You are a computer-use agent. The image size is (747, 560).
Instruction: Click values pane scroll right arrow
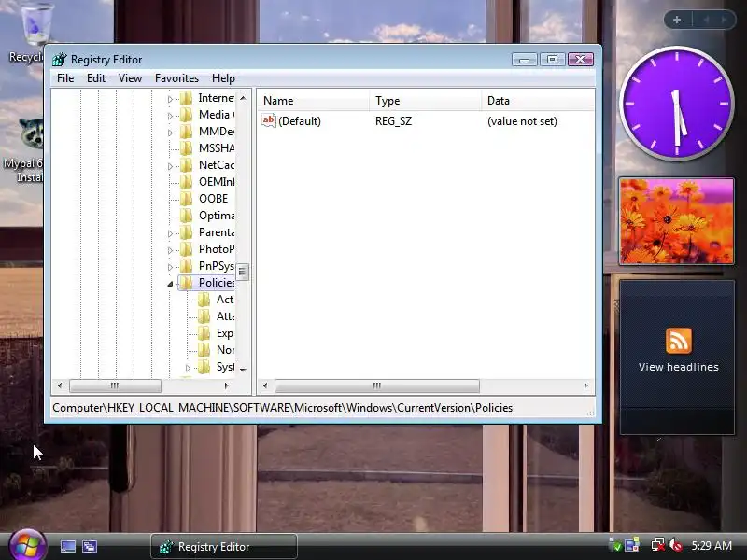click(x=586, y=385)
